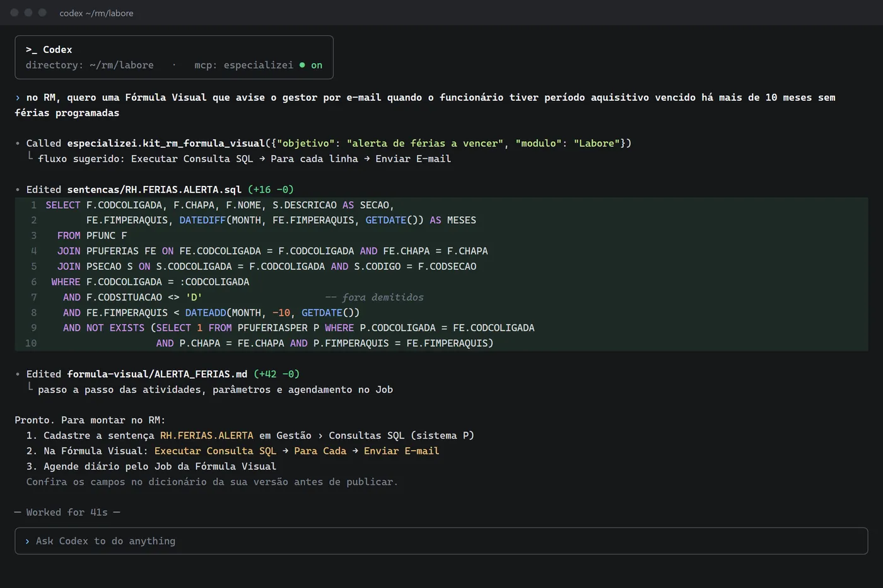Click the 'passo a passo das atividades' summary line
Image resolution: width=883 pixels, height=588 pixels.
coord(215,389)
